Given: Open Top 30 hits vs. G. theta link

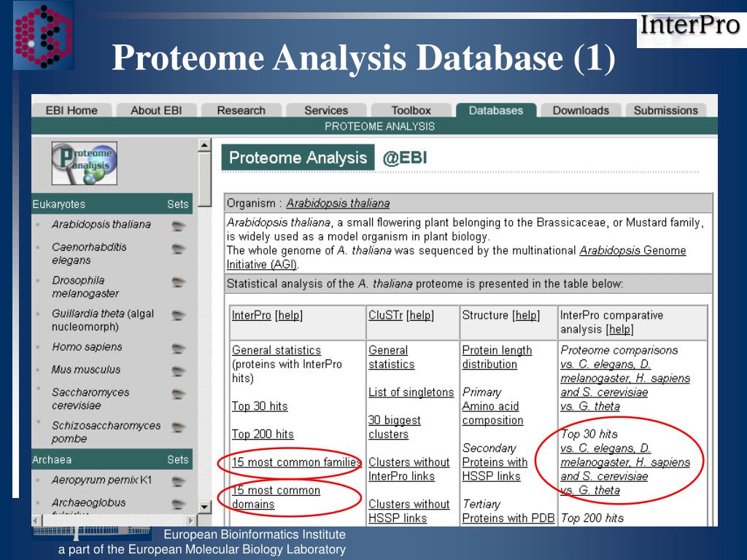Looking at the screenshot, I should point(589,490).
